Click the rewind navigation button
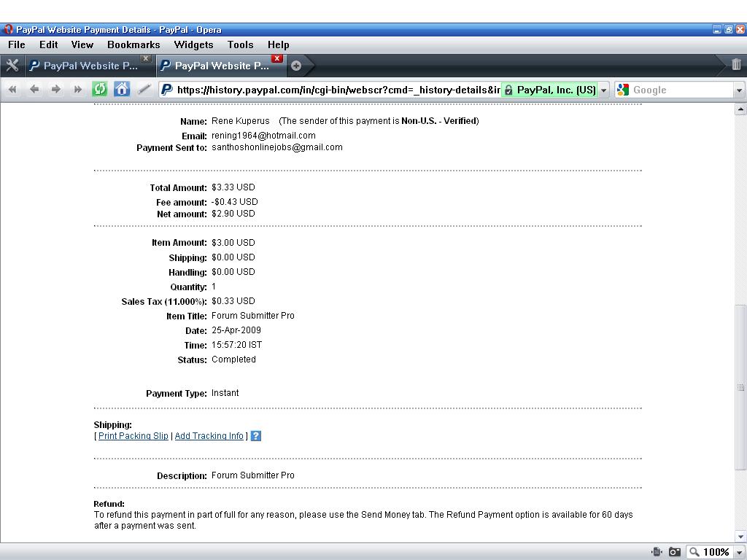The height and width of the screenshot is (560, 747). (x=12, y=89)
